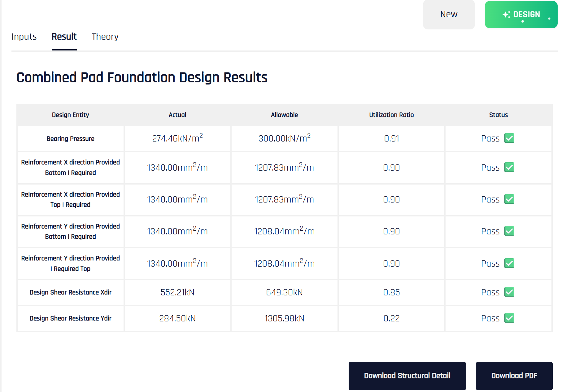Select the Bearing Pressure actual value cell
566x392 pixels.
tap(177, 138)
